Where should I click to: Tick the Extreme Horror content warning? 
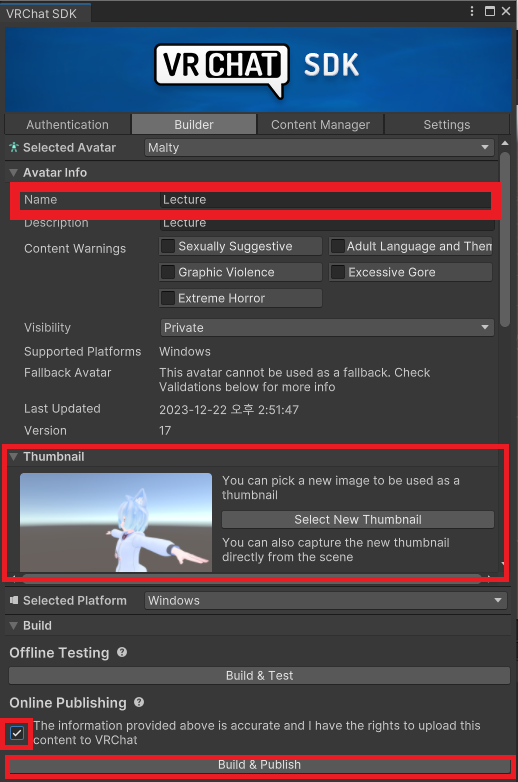[x=169, y=298]
